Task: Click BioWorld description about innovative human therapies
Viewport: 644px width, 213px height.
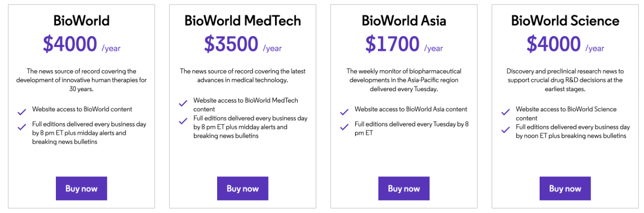Action: pos(81,80)
